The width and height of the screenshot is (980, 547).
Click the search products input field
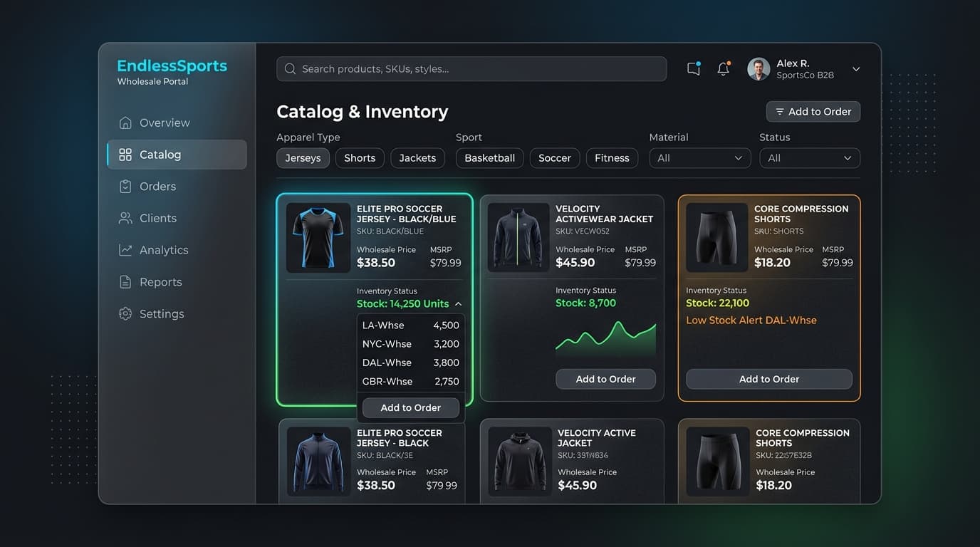[471, 69]
